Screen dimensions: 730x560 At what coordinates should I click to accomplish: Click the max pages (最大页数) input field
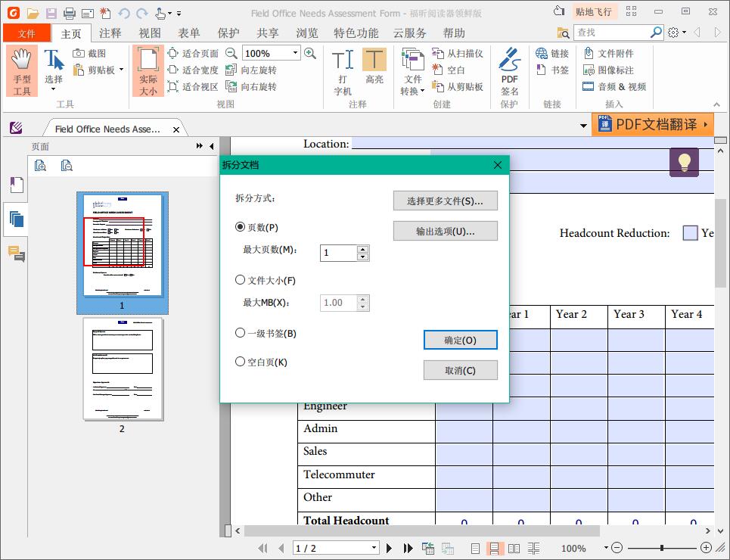[338, 253]
